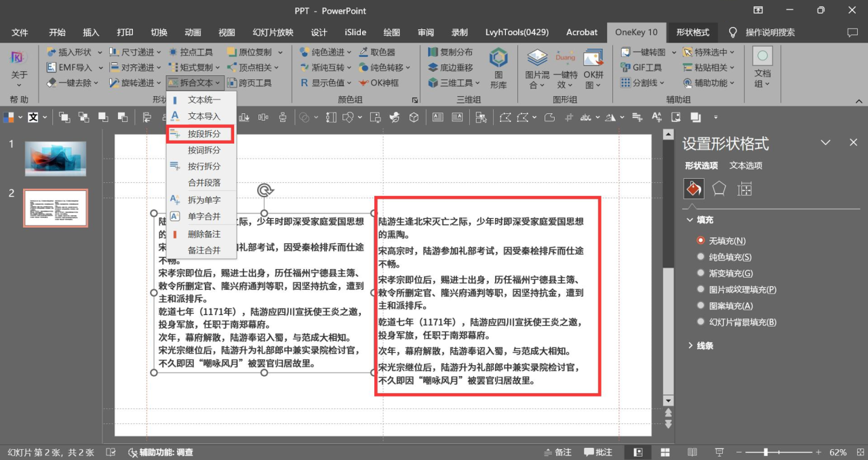Select slide 1 thumbnail
Image resolution: width=868 pixels, height=460 pixels.
[x=56, y=159]
